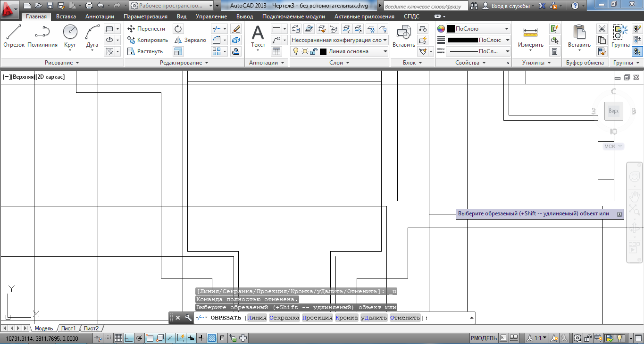Click the Растянуть (Stretch) tool

tap(145, 51)
